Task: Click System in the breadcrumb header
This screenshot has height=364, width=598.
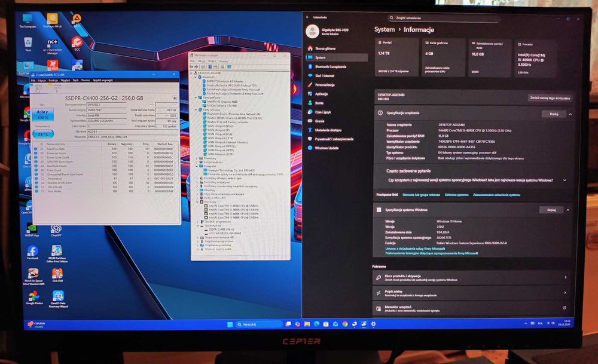Action: click(385, 29)
